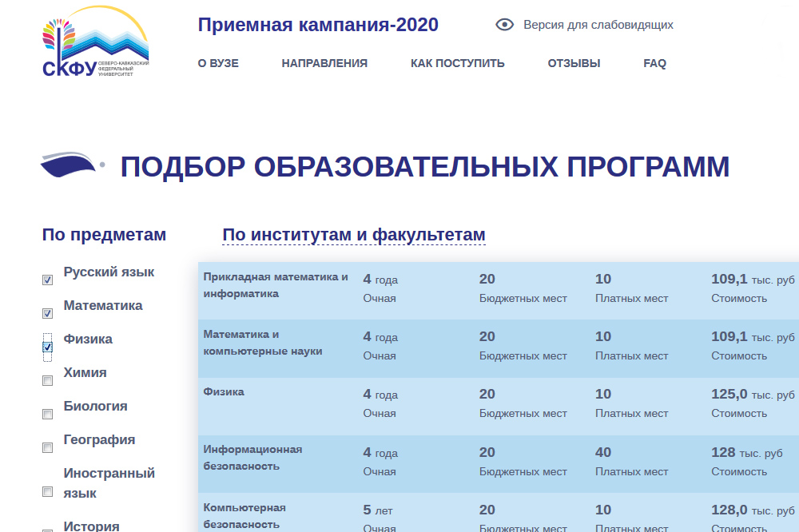Uncheck the Русский язык checkbox
The height and width of the screenshot is (532, 799).
[47, 280]
